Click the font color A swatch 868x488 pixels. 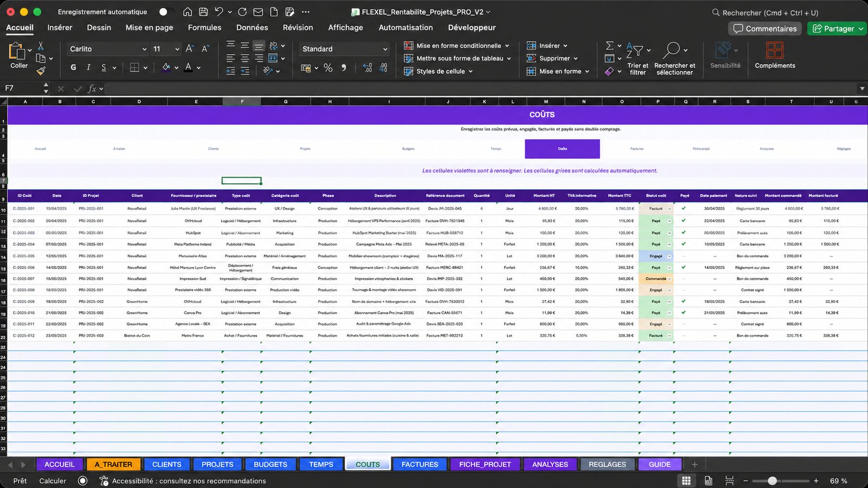point(188,67)
